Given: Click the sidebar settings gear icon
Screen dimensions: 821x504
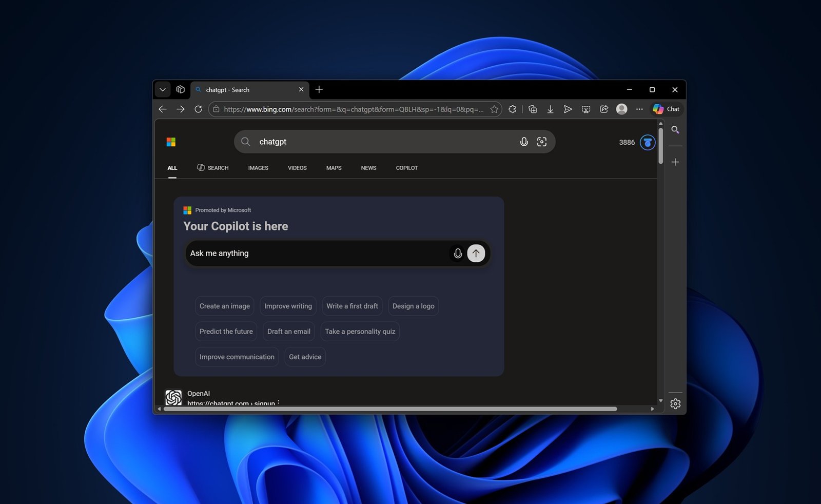Looking at the screenshot, I should coord(675,404).
